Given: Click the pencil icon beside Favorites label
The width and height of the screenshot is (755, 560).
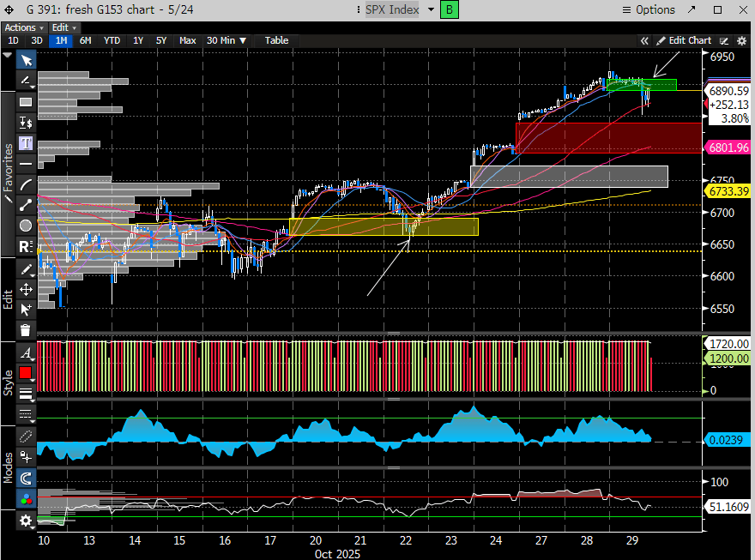Looking at the screenshot, I should click(x=8, y=198).
